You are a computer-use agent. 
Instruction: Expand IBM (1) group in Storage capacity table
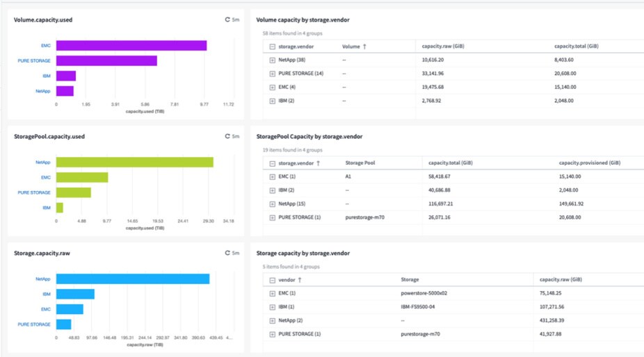[x=272, y=307]
